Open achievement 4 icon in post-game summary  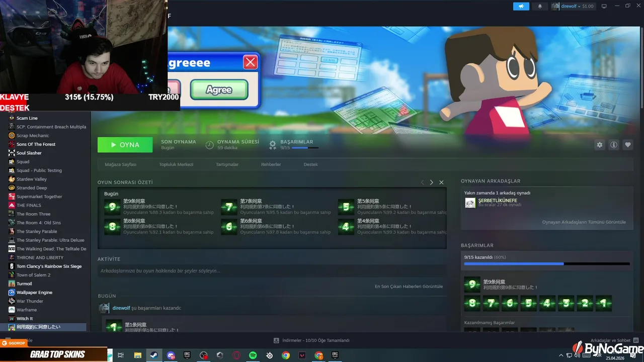coord(346,227)
